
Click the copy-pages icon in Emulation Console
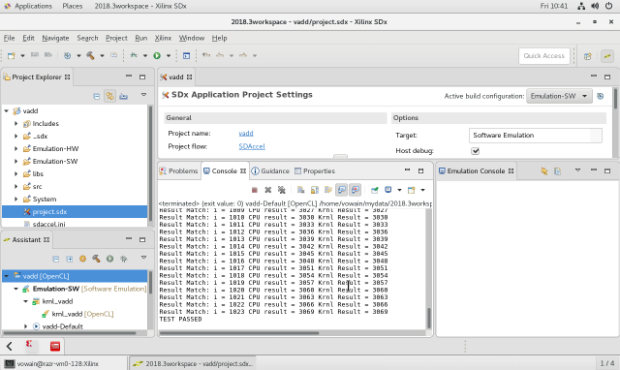558,171
